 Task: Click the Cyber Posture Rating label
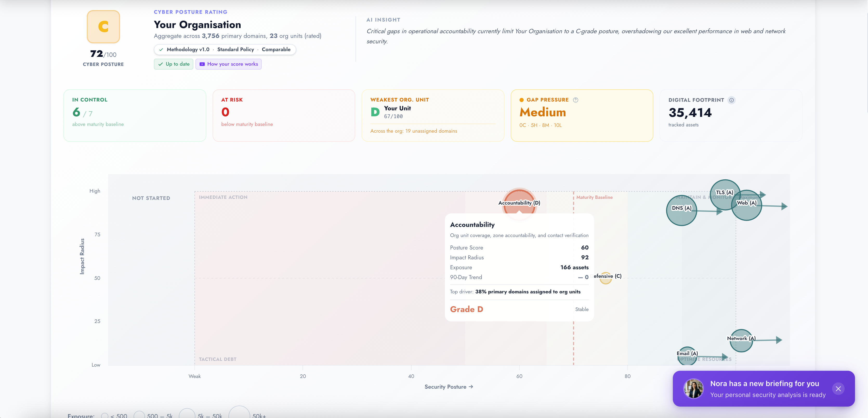click(x=190, y=12)
